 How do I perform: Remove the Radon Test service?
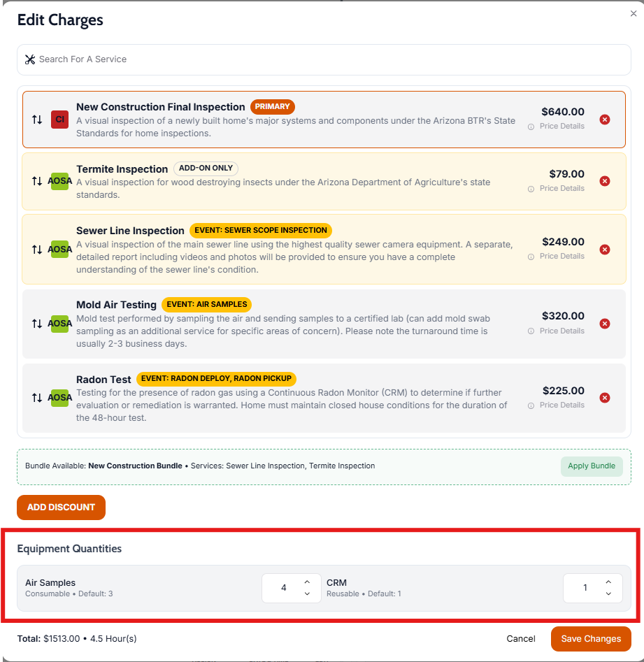605,398
